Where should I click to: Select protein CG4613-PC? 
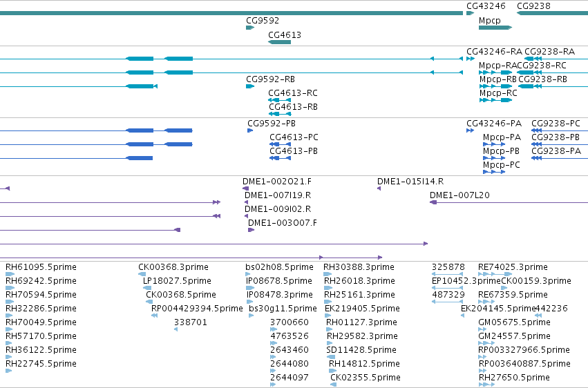(280, 144)
